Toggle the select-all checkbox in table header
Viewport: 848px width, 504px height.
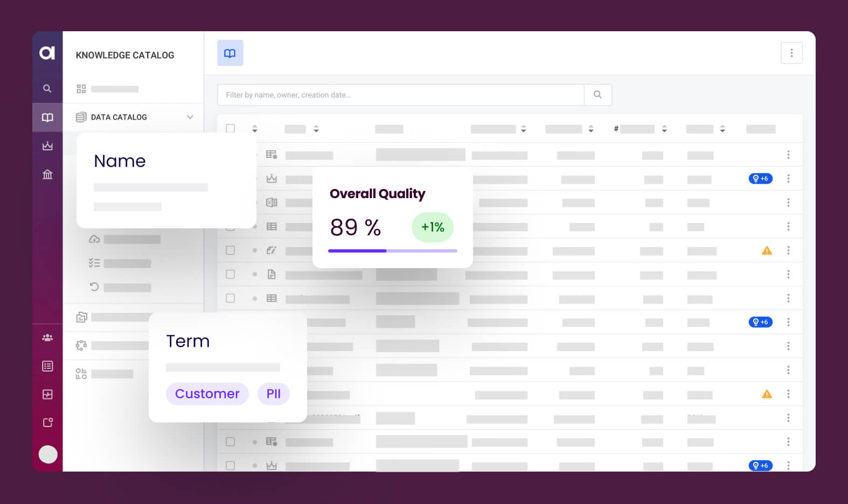pyautogui.click(x=231, y=129)
